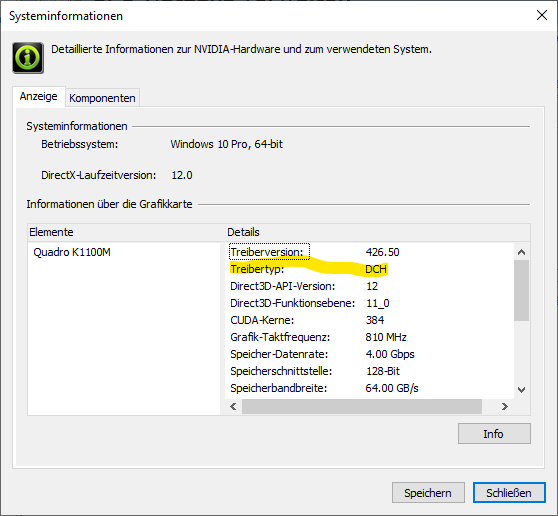
Task: Click the DCH driver type value
Action: coord(376,269)
